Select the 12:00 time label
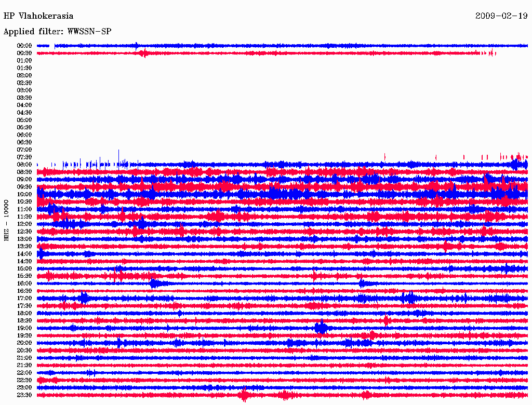 [24, 224]
